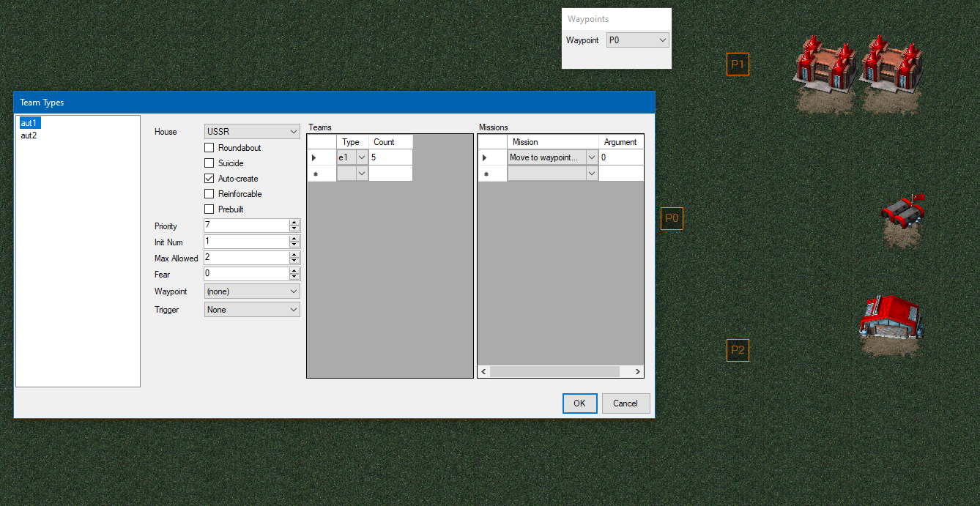This screenshot has height=506, width=980.
Task: Click the Priority value field
Action: [x=246, y=226]
